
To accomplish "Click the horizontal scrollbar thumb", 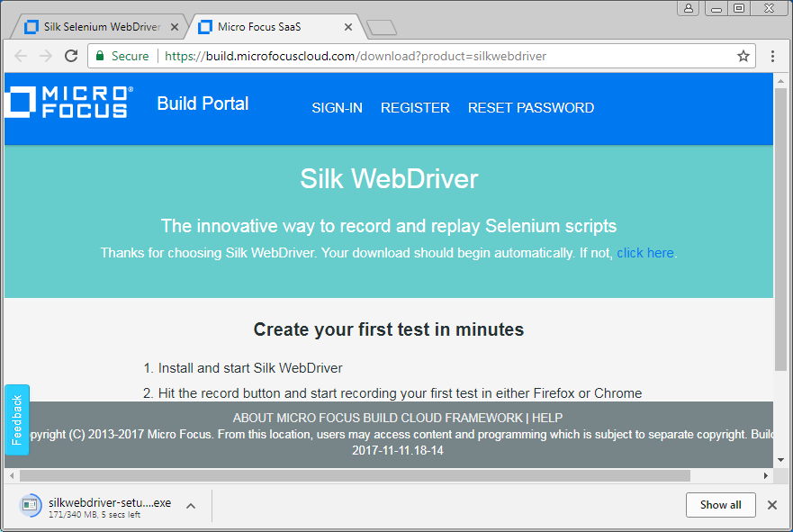I will tap(355, 475).
